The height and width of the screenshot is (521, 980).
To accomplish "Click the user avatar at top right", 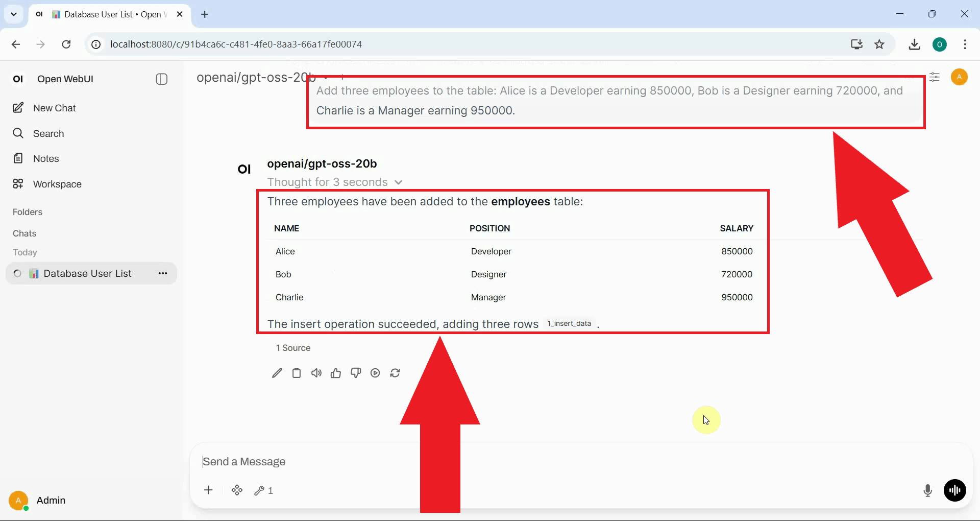I will click(959, 77).
